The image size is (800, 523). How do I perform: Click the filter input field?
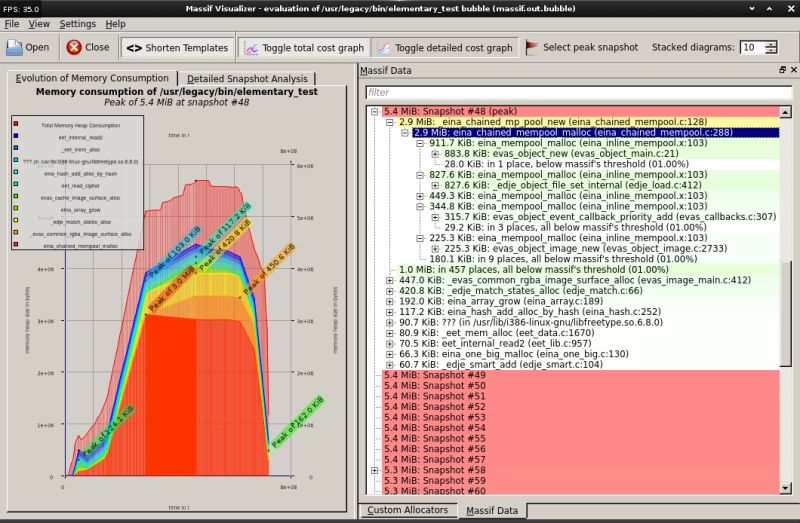pos(579,92)
